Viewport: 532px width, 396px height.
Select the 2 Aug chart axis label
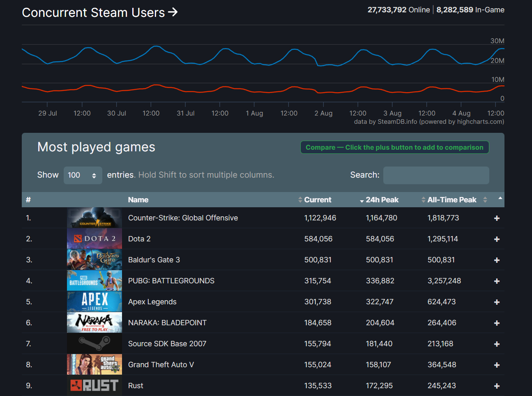[323, 113]
